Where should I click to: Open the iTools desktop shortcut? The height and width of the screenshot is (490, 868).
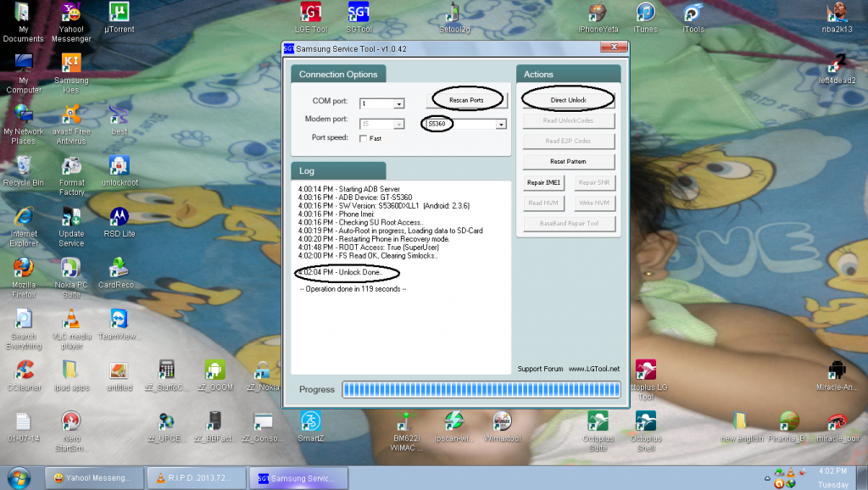(x=693, y=17)
